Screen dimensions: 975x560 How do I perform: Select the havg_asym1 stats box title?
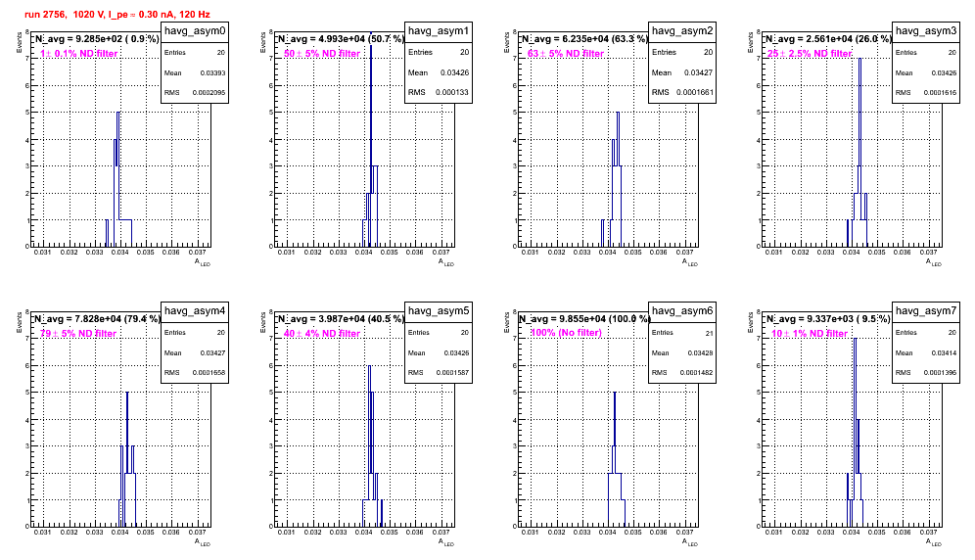(x=439, y=31)
